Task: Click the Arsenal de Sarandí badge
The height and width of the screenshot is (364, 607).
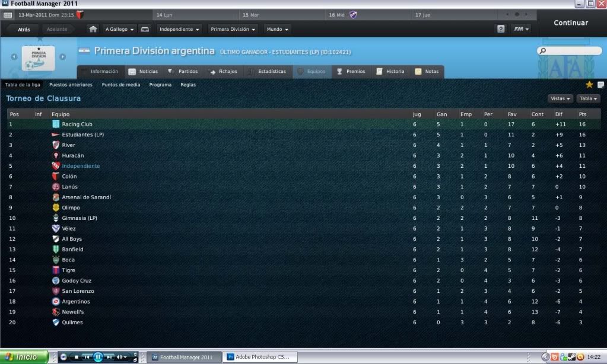Action: tap(56, 197)
